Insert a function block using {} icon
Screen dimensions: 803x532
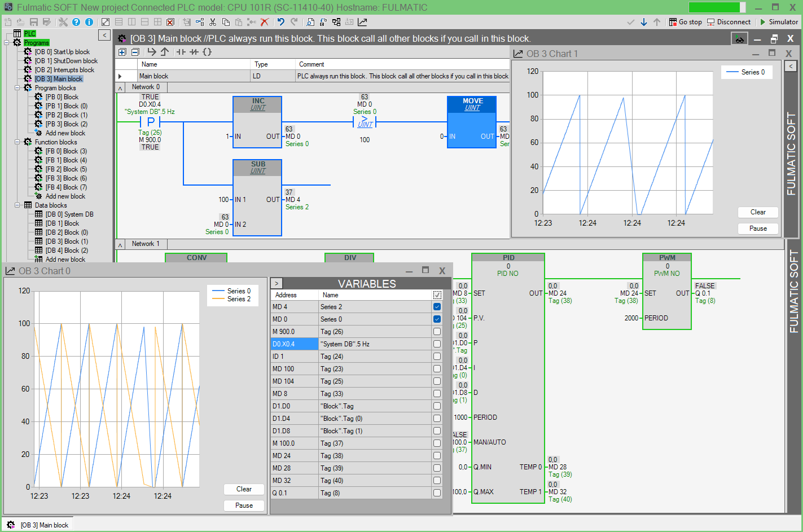(x=207, y=52)
